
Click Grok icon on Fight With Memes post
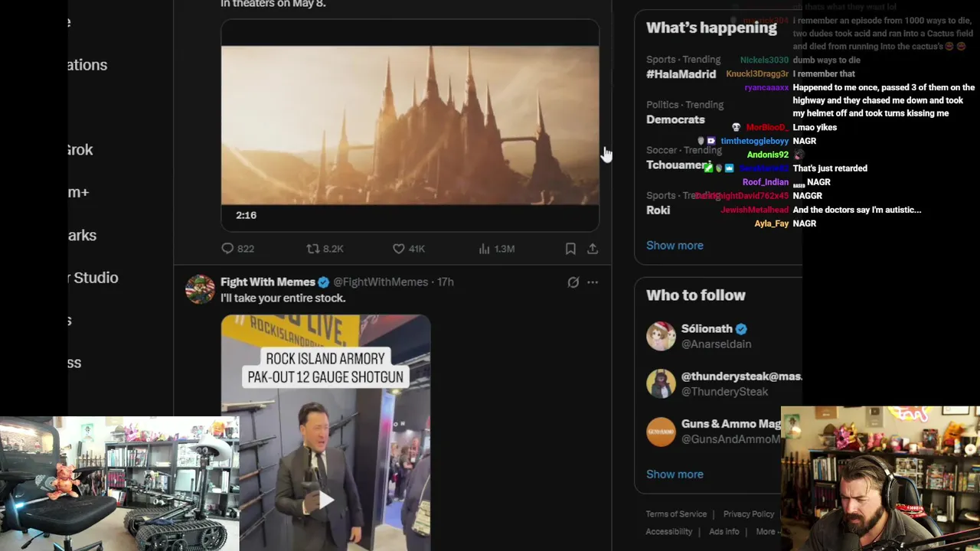pos(573,282)
